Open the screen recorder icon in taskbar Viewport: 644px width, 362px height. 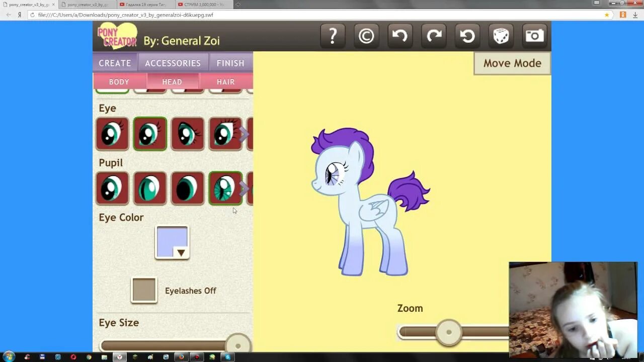[197, 357]
